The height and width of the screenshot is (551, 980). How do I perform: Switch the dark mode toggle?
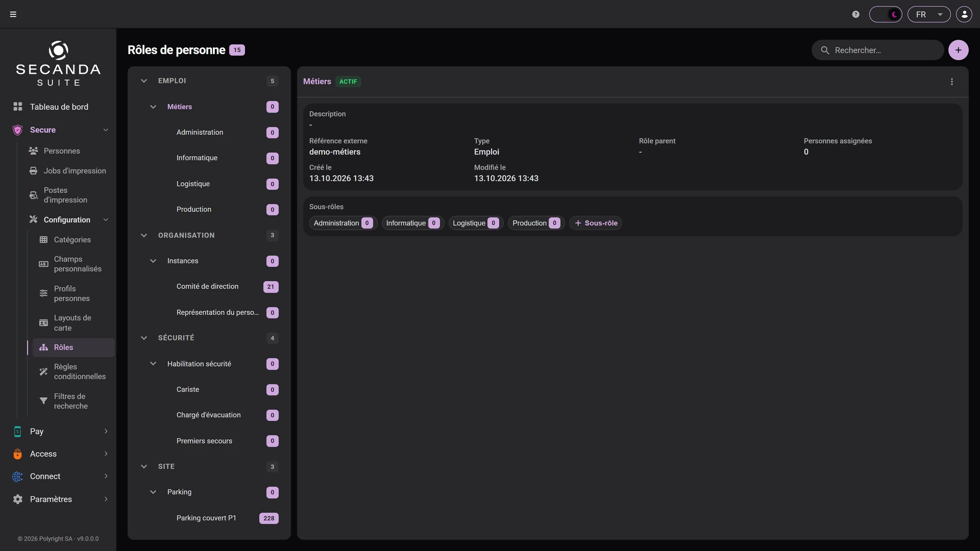tap(886, 14)
